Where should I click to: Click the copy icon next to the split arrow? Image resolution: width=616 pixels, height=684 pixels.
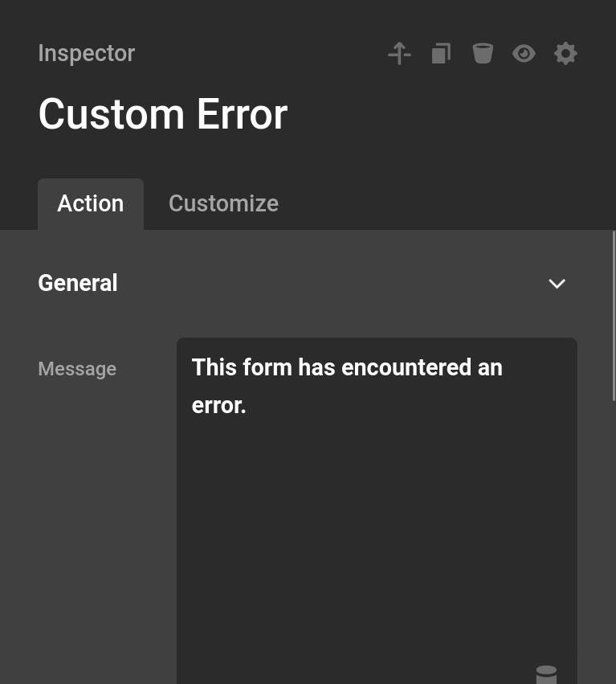(441, 53)
